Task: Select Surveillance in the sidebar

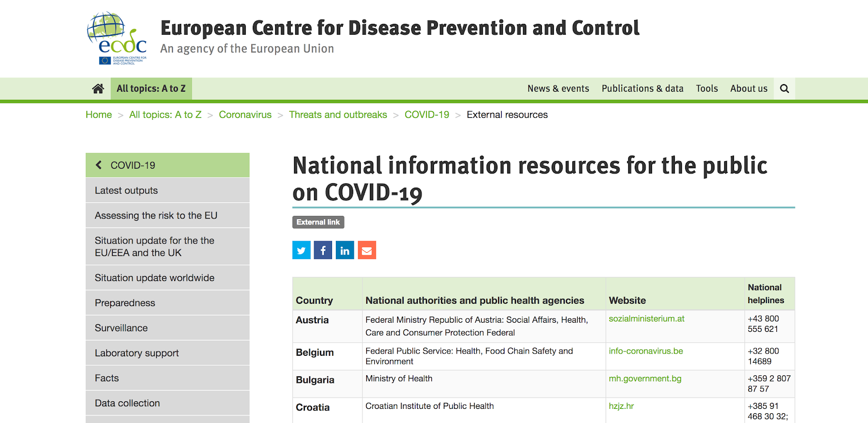Action: point(168,328)
